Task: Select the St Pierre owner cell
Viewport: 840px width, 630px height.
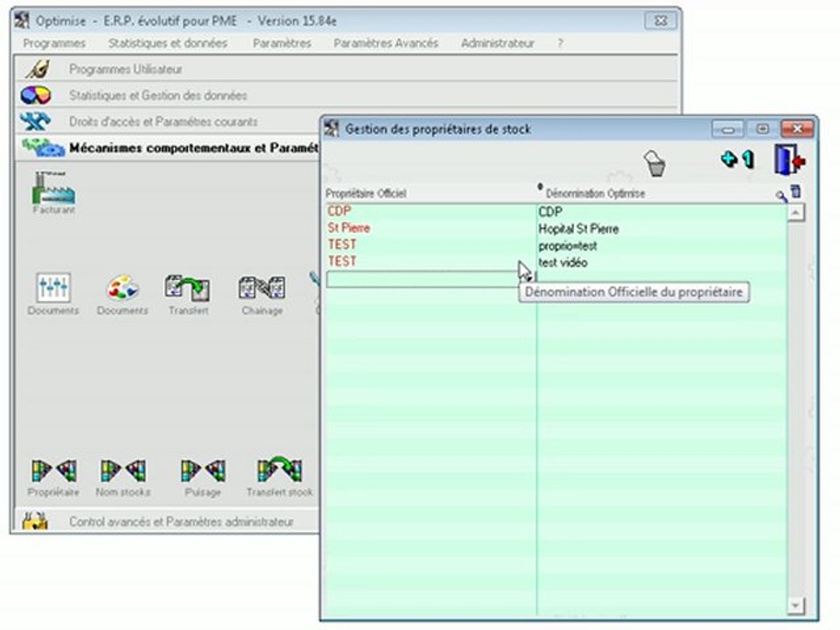Action: click(x=430, y=228)
